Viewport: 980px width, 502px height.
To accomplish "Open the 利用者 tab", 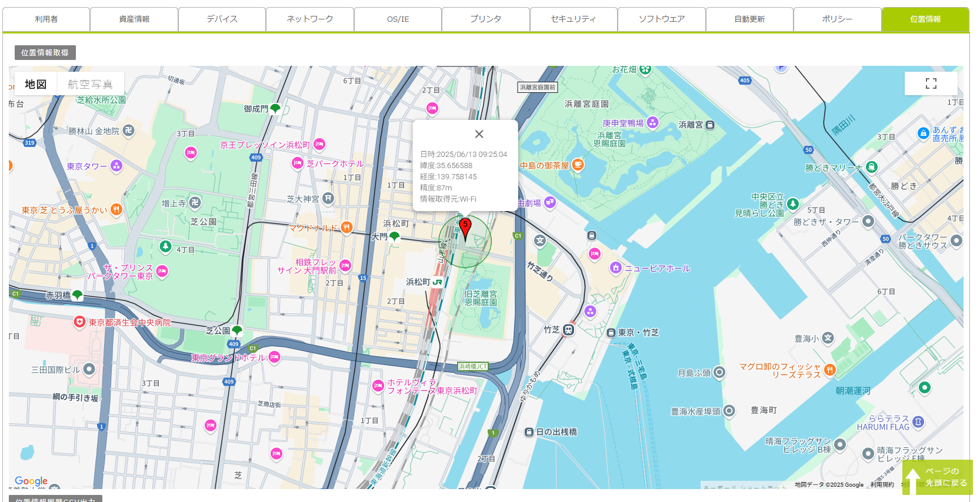I will coord(46,19).
